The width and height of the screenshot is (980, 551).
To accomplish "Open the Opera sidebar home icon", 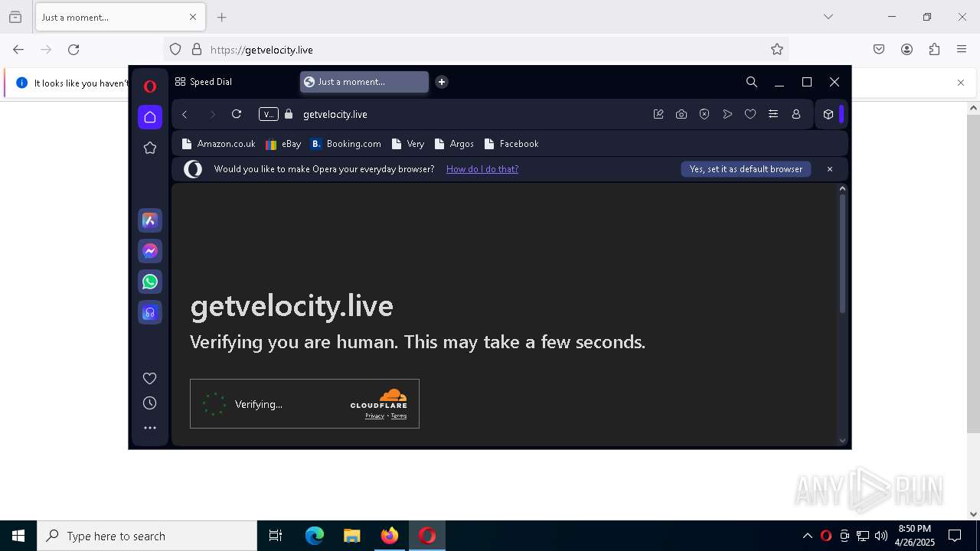I will click(150, 117).
